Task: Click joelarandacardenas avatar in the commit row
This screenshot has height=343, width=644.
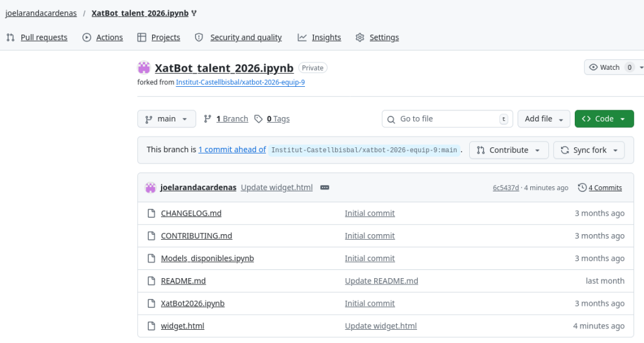Action: (150, 188)
